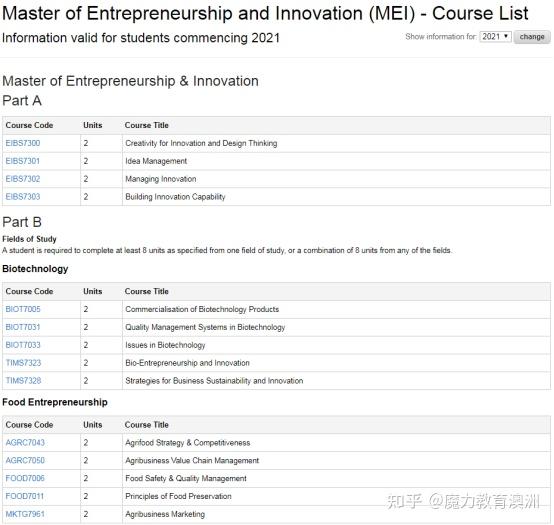Screen dimensions: 554x525
Task: Open the 2021 year dropdown
Action: point(495,37)
